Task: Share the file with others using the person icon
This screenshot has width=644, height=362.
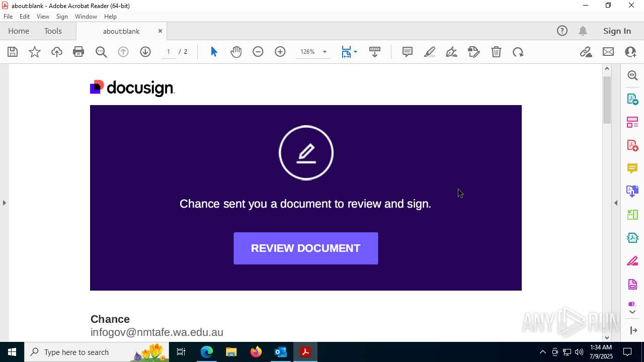Action: click(630, 52)
